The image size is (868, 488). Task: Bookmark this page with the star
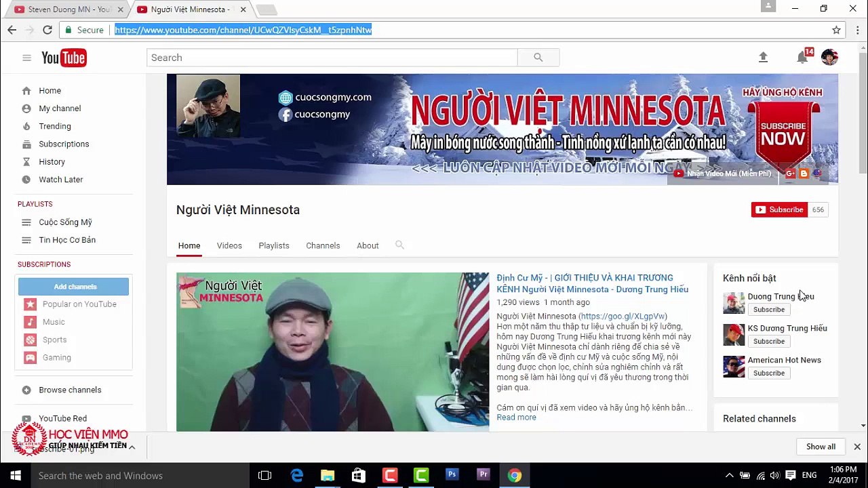click(836, 30)
